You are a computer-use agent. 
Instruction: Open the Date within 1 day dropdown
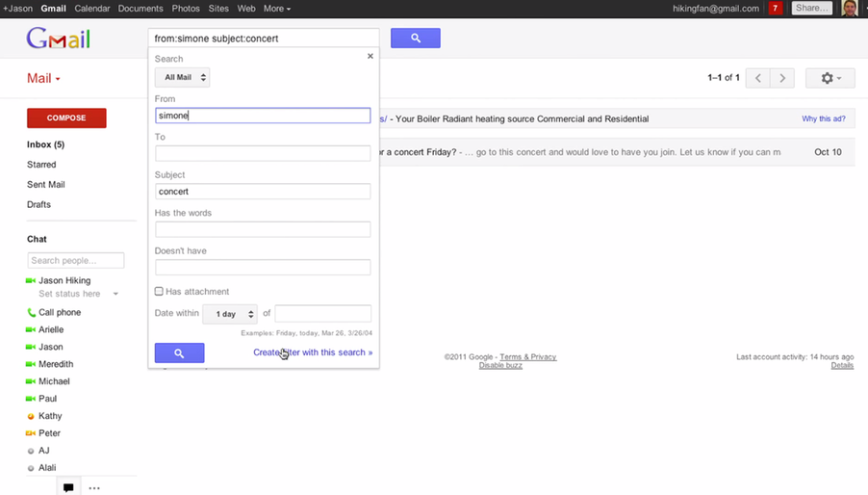pos(230,314)
